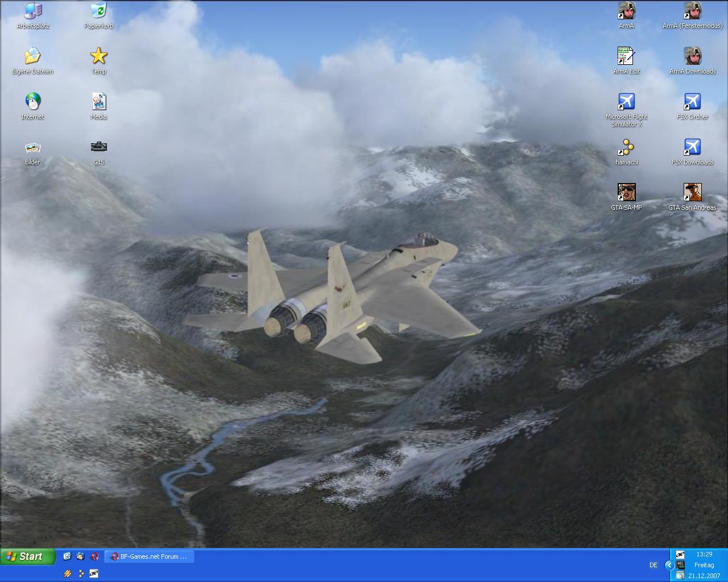
Task: Start GTA San Andreas from the desktop
Action: pyautogui.click(x=692, y=193)
